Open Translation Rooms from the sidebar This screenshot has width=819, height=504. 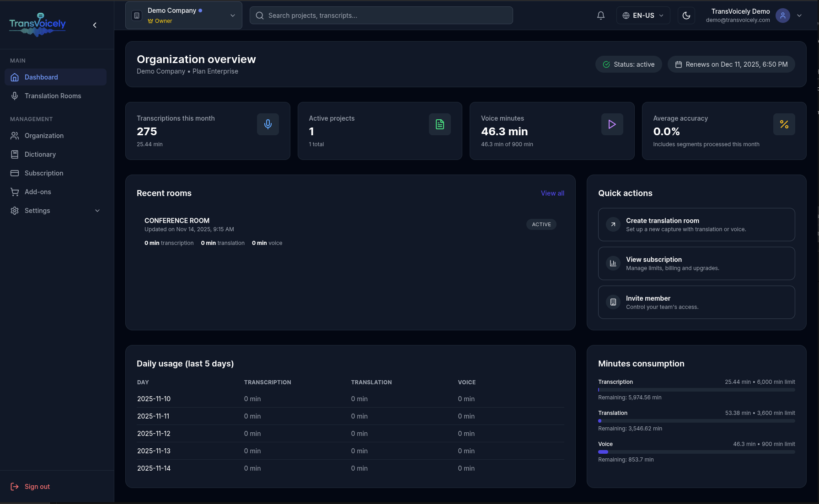point(55,96)
